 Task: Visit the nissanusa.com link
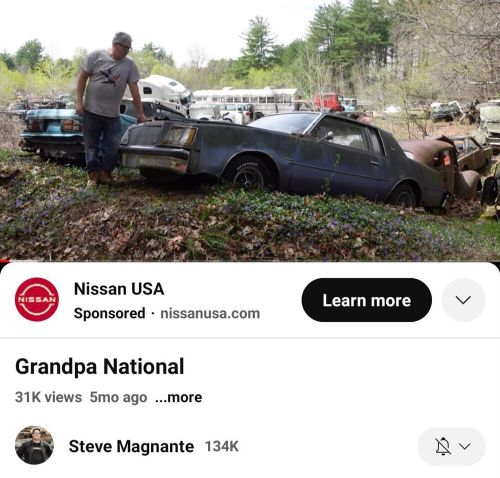point(210,313)
